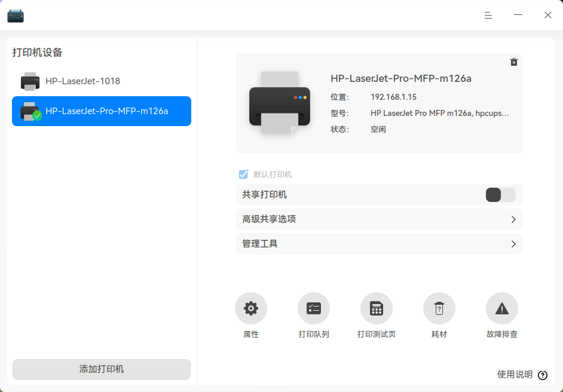Open the 故障排查 troubleshooting warning icon
The image size is (563, 392).
[x=501, y=308]
